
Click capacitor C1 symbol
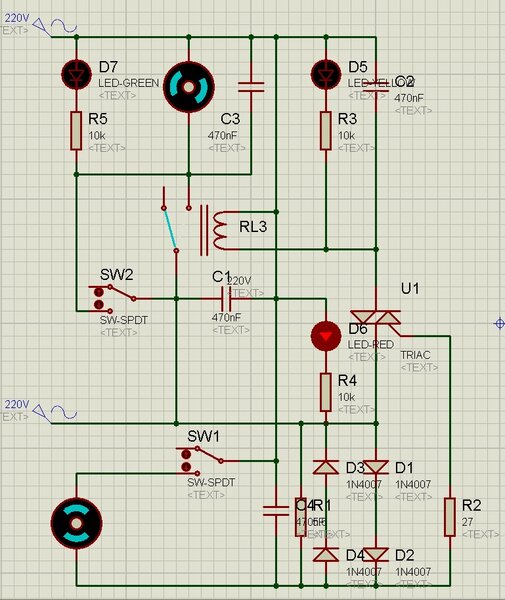click(x=226, y=298)
